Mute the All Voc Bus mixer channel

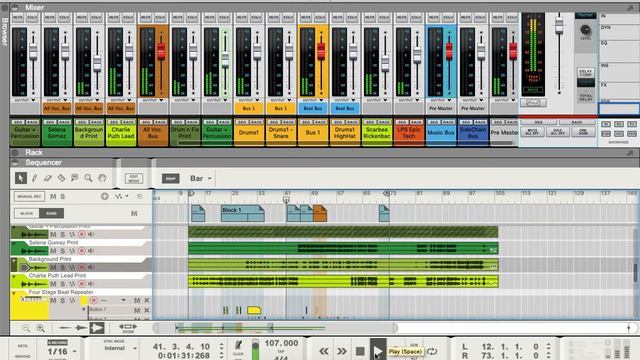(x=146, y=18)
